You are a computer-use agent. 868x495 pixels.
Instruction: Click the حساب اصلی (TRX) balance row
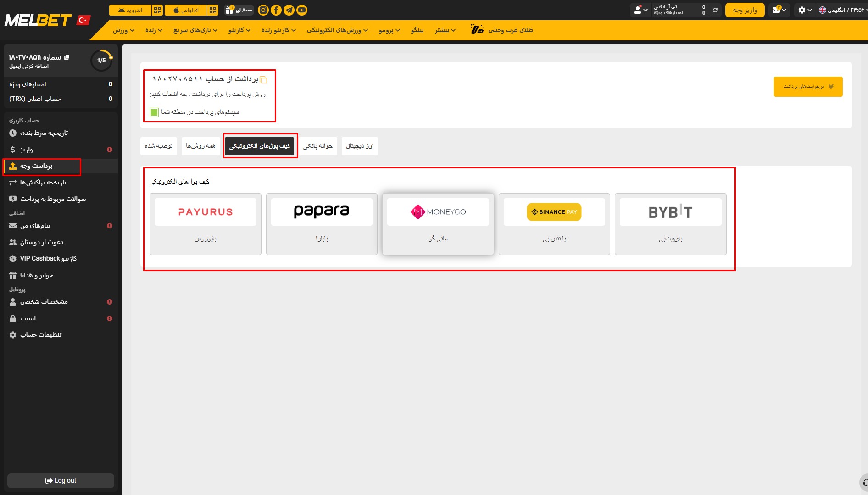point(61,99)
